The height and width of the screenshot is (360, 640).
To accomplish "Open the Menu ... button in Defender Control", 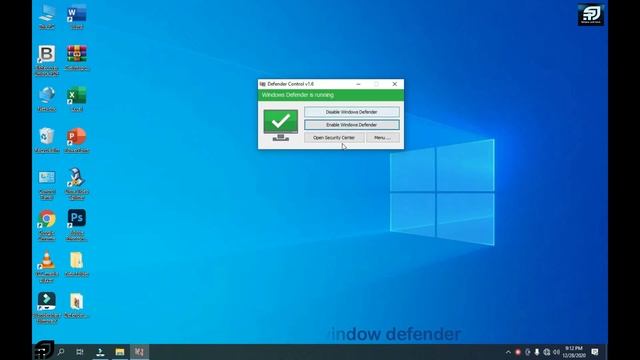I will tap(382, 138).
